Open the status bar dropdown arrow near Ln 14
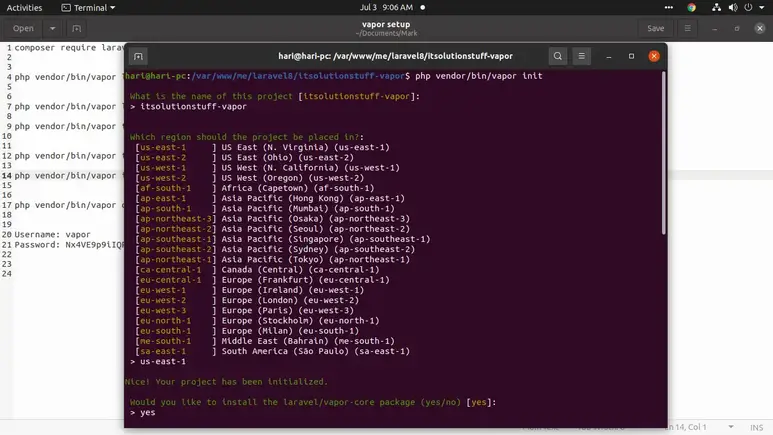This screenshot has height=435, width=773. pos(731,427)
